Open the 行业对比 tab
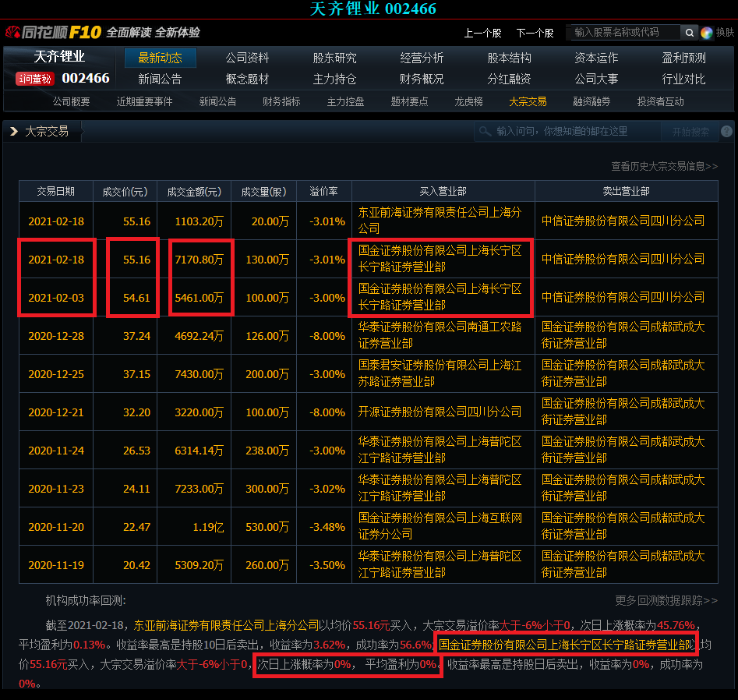Image resolution: width=738 pixels, height=700 pixels. coord(684,79)
